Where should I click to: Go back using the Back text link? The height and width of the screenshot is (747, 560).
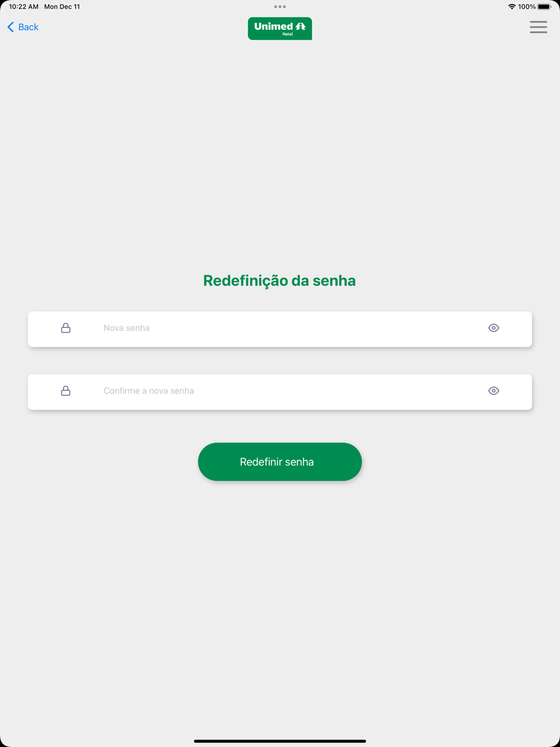pyautogui.click(x=28, y=27)
